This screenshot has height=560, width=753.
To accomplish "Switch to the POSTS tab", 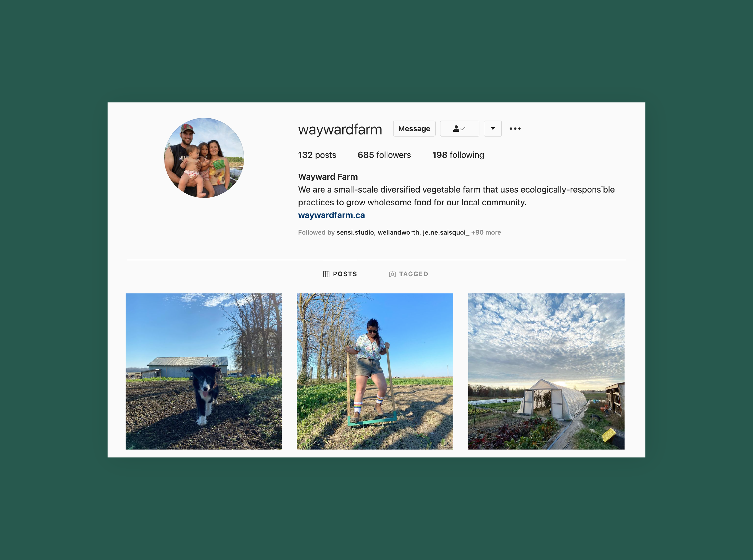I will coord(340,274).
